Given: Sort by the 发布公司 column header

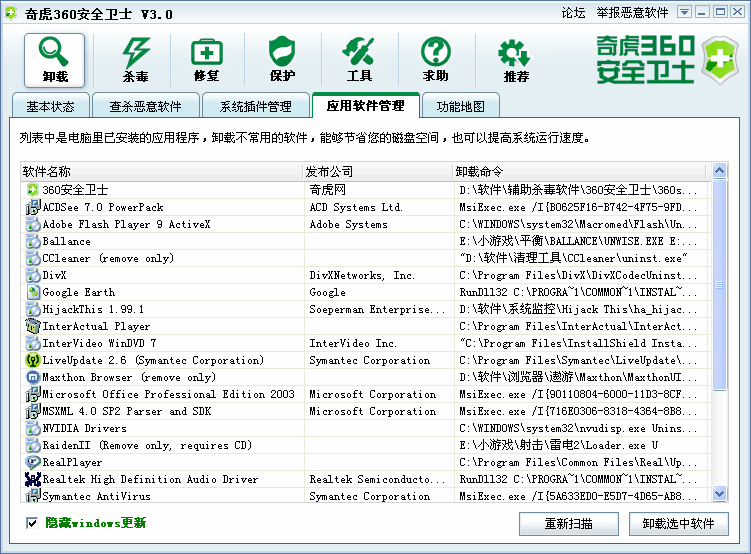Looking at the screenshot, I should (377, 171).
